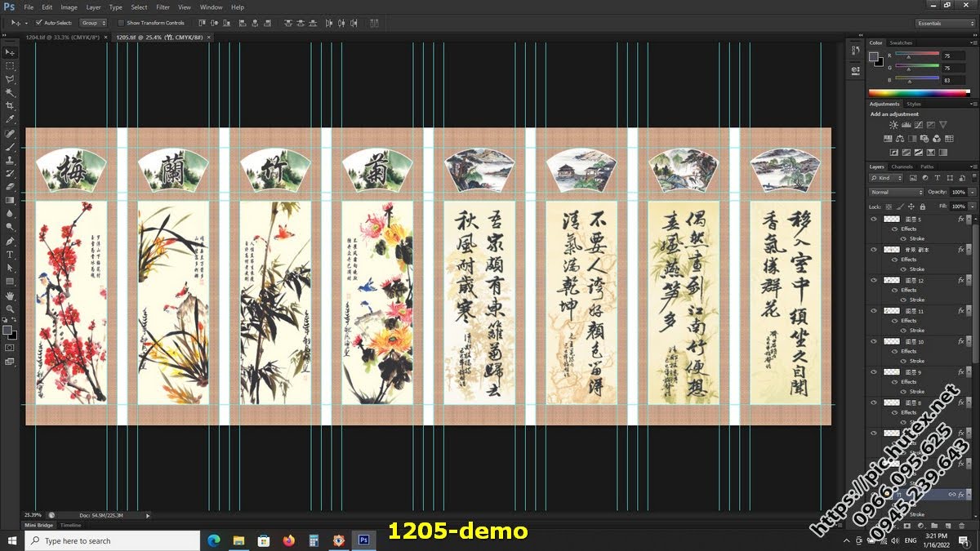This screenshot has height=551, width=980.
Task: Switch to the Styles tab
Action: (914, 104)
